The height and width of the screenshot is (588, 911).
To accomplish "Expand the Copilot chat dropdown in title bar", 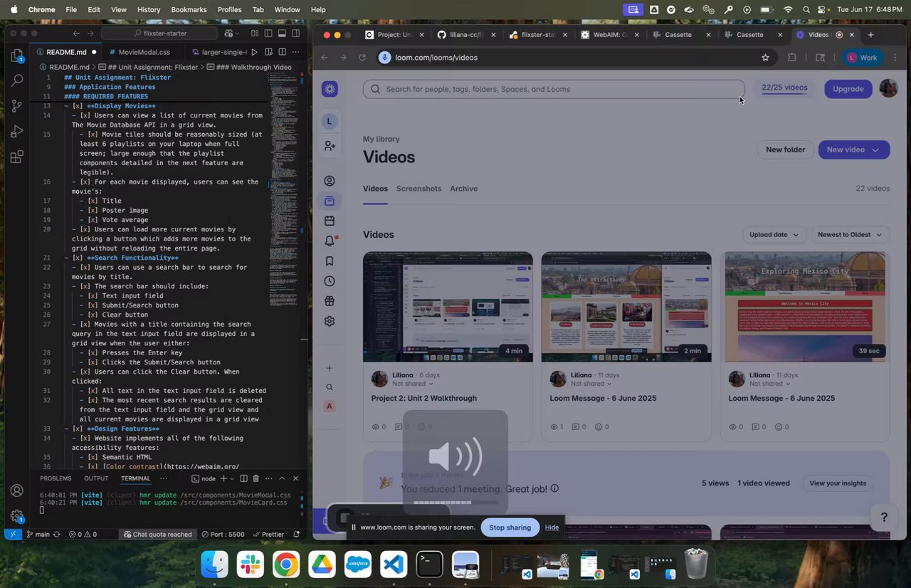I will click(x=237, y=33).
